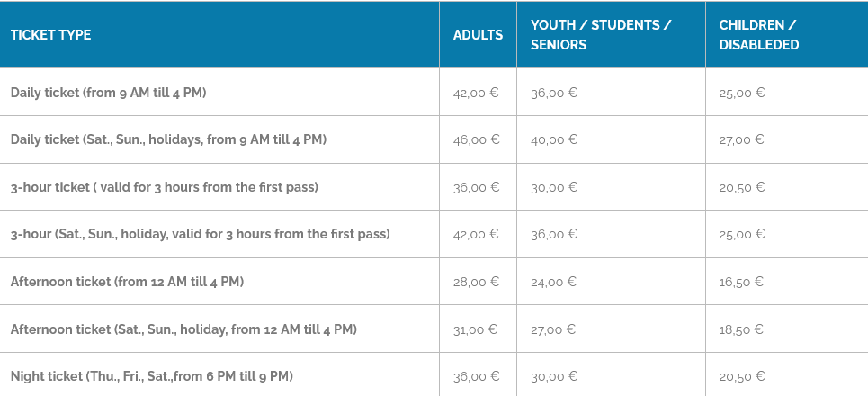Click the 46,00 € adult price

coord(476,139)
